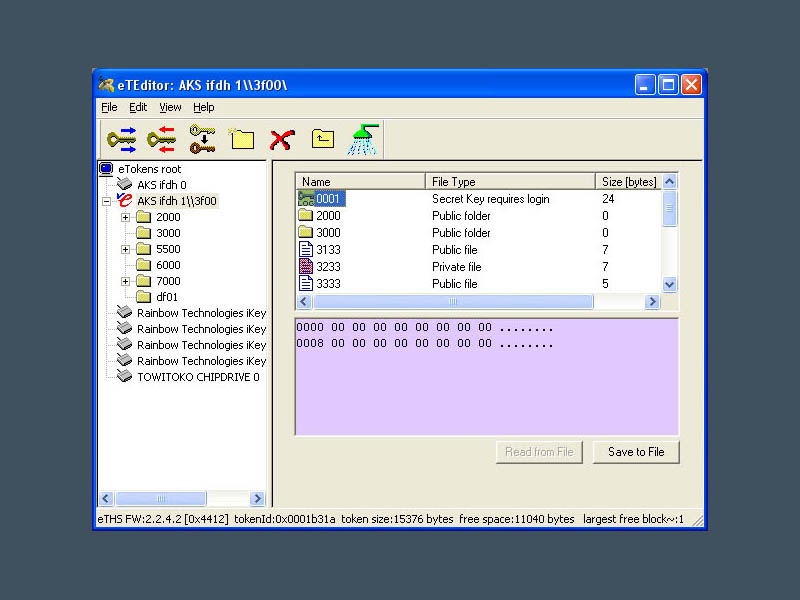Select 'Secret Key requires login' cell
Screen dimensions: 800x600
point(490,198)
